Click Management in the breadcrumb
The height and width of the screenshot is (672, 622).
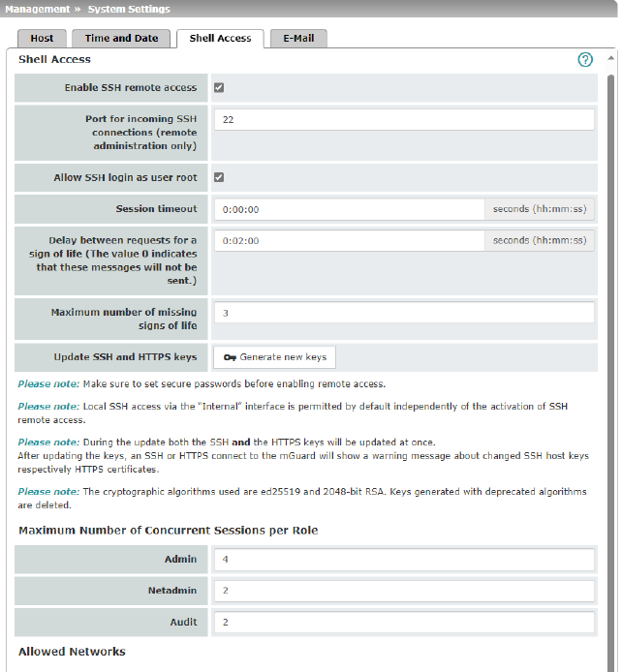point(37,9)
